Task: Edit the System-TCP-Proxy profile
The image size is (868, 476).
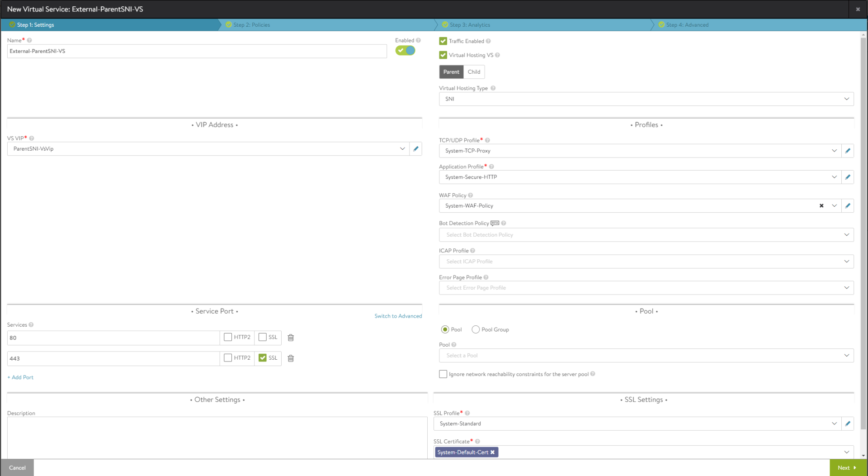Action: tap(848, 151)
